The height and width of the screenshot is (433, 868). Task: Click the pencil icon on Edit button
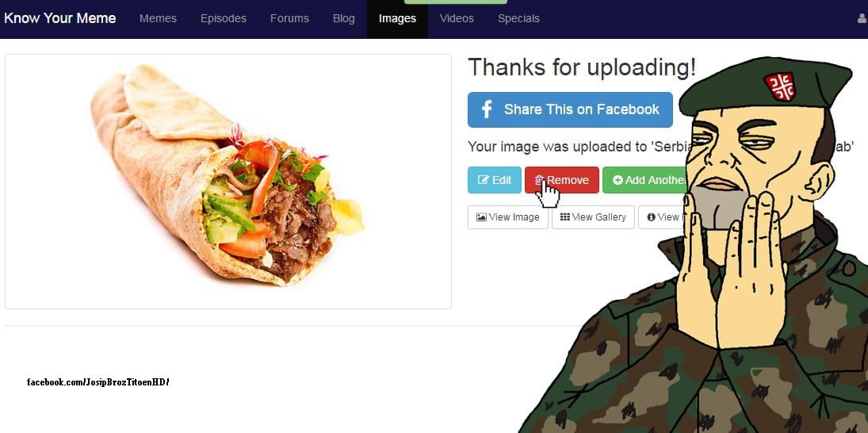tap(484, 180)
